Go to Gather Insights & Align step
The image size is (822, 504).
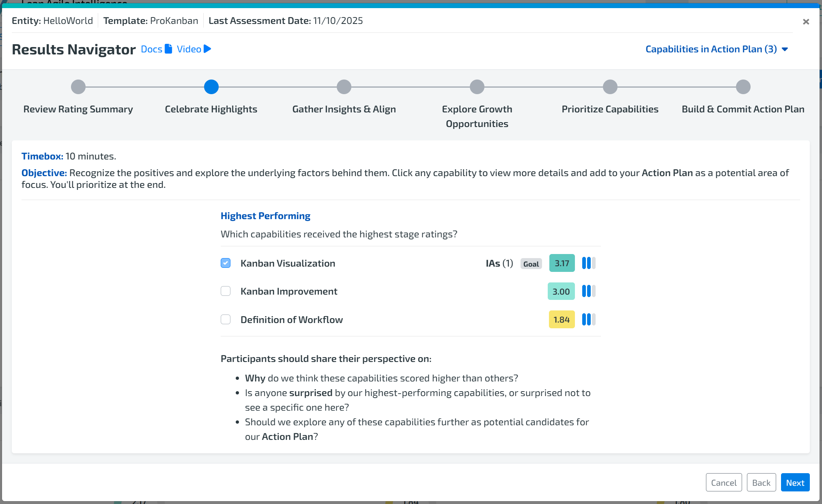[x=344, y=87]
